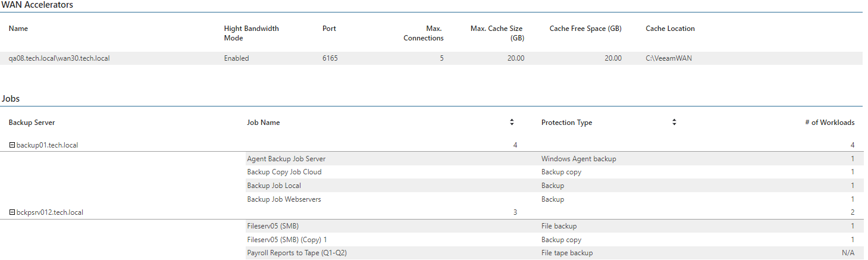Screen dimensions: 868x260
Task: Select backup01.tech.local server name
Action: coord(47,145)
